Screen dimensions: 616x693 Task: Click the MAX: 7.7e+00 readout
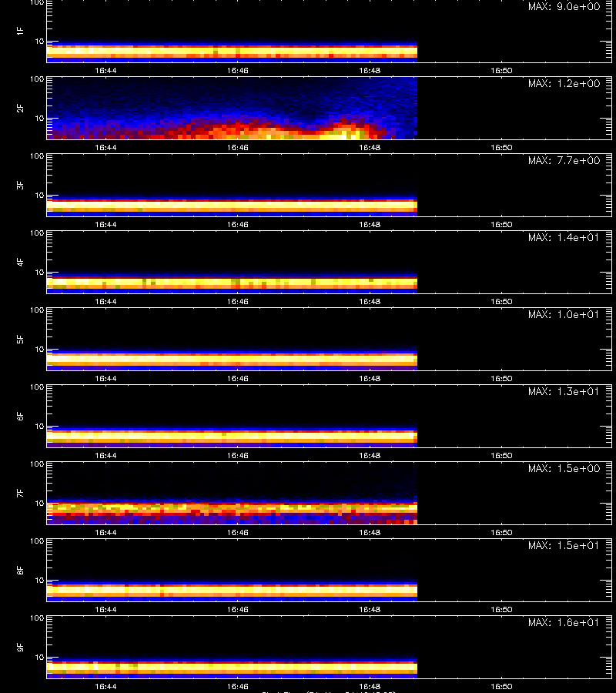point(564,160)
